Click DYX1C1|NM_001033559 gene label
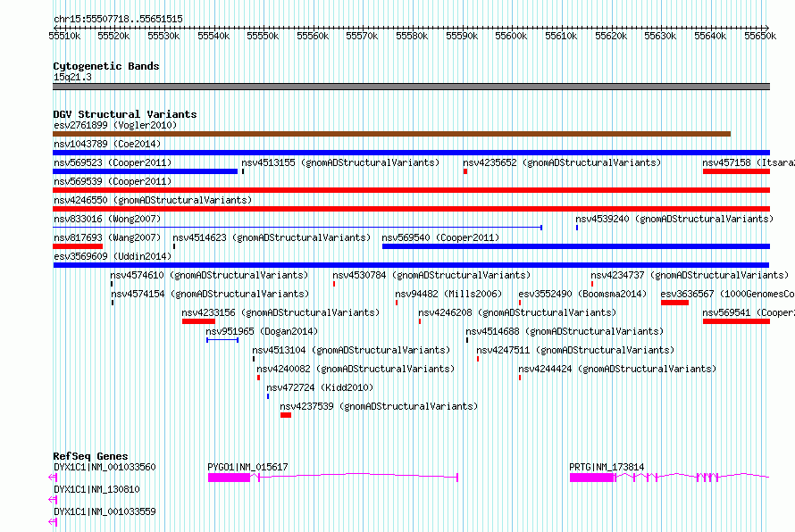 (105, 511)
